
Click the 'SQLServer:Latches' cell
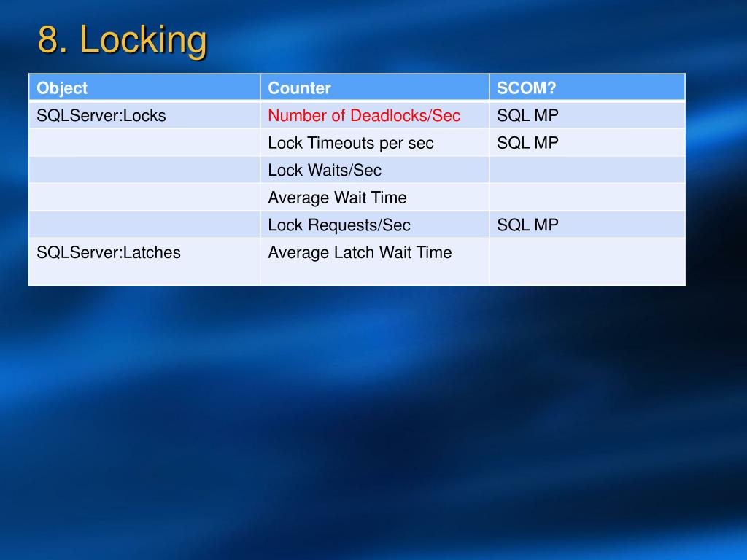[x=144, y=262]
